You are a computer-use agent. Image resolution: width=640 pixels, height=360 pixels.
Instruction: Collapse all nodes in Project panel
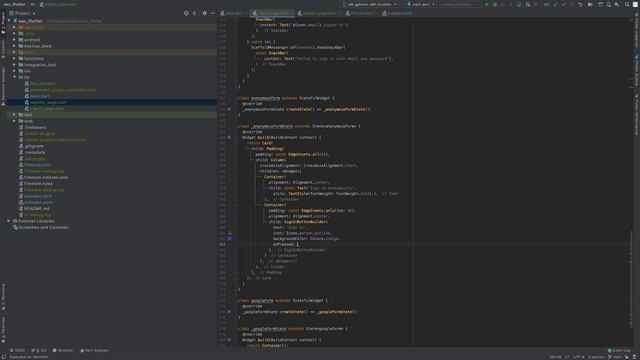pos(194,13)
